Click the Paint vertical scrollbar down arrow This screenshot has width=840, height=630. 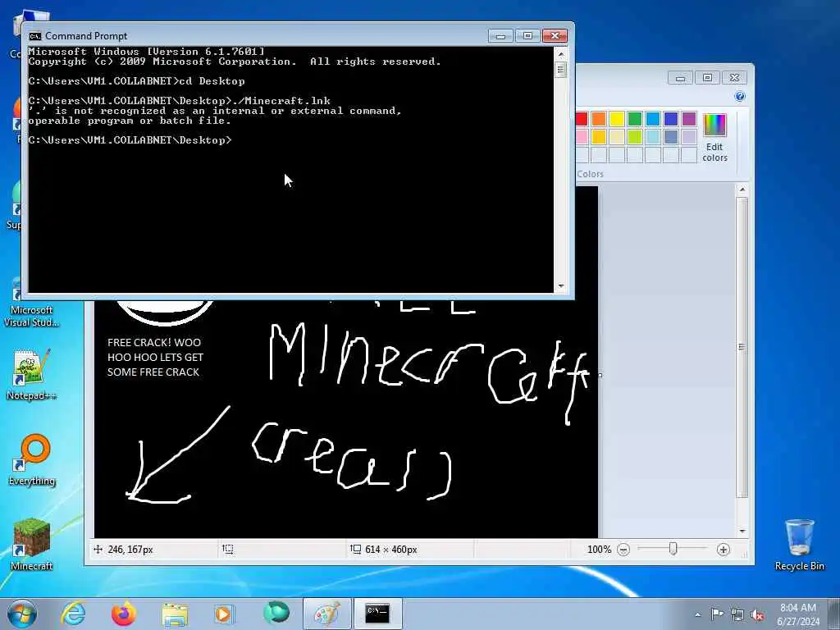pyautogui.click(x=742, y=532)
